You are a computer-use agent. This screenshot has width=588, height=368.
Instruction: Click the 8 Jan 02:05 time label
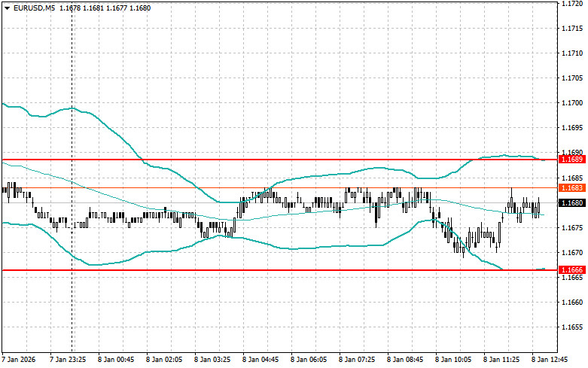(x=164, y=360)
